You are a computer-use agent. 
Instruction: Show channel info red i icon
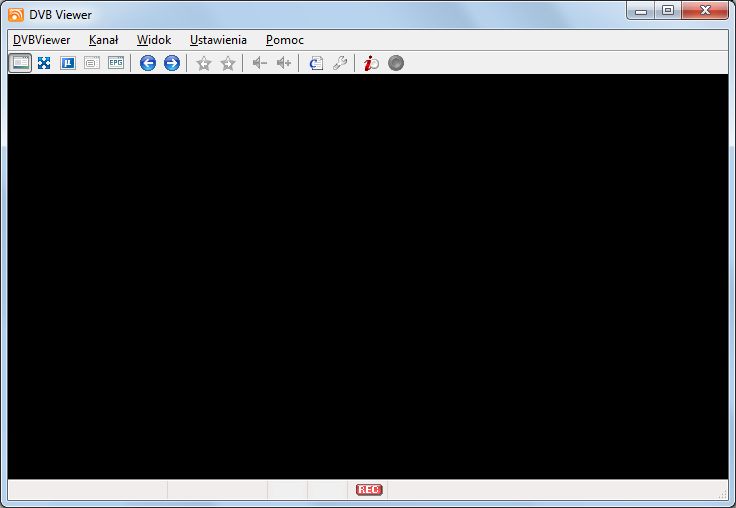pyautogui.click(x=371, y=63)
